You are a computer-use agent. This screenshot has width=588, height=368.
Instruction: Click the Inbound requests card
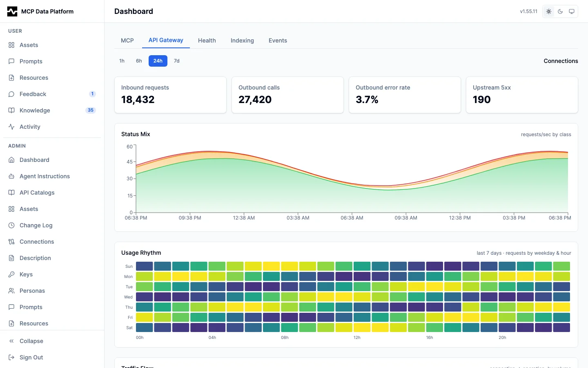click(x=170, y=95)
